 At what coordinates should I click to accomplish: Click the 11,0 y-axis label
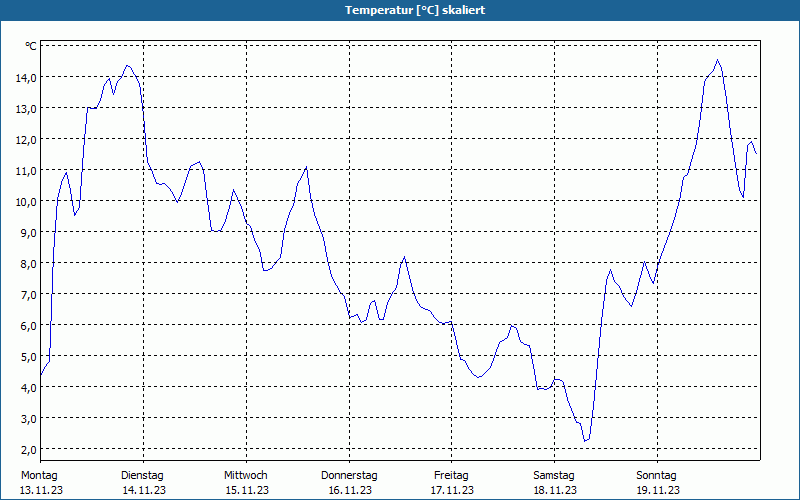click(26, 171)
